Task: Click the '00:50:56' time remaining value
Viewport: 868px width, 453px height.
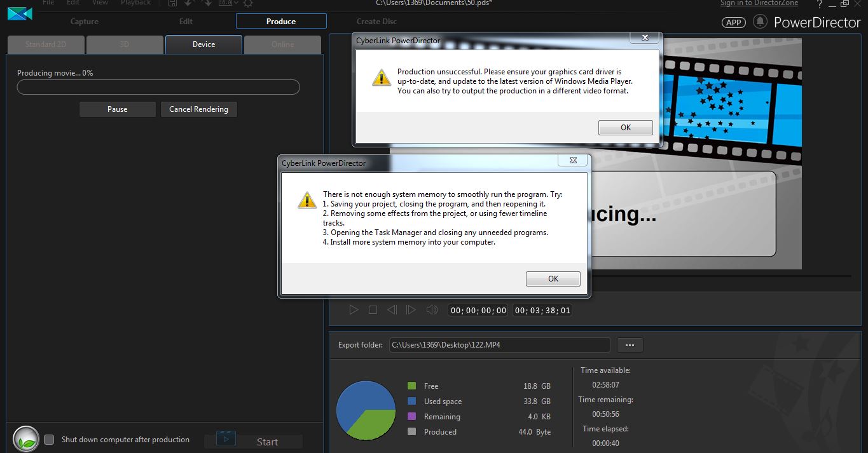Action: click(x=605, y=414)
